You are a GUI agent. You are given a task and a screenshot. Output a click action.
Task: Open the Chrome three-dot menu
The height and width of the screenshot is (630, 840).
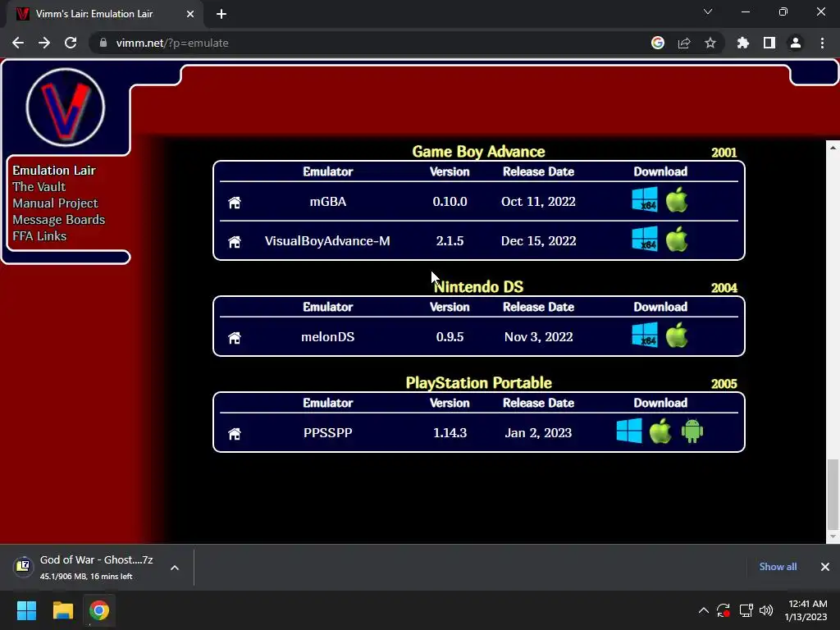click(x=822, y=43)
